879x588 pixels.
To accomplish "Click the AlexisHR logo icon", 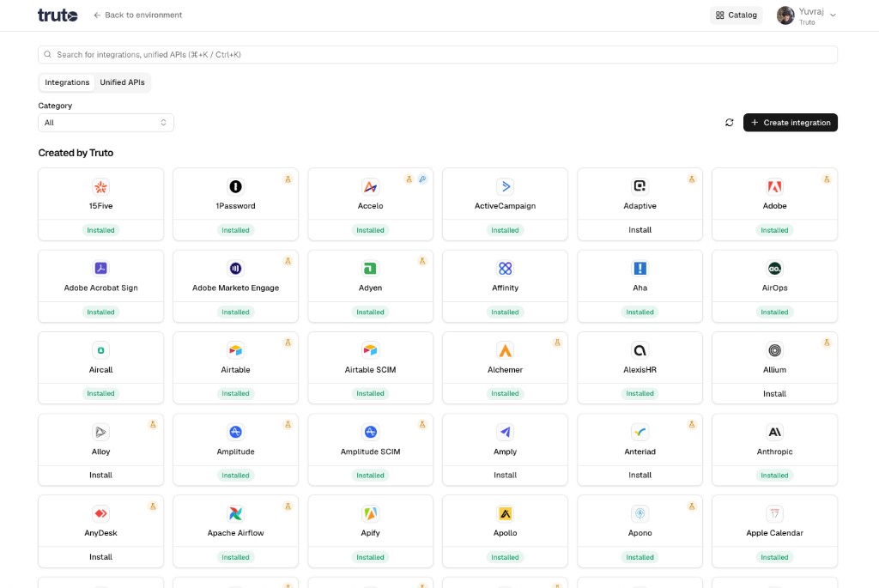I will pyautogui.click(x=640, y=350).
